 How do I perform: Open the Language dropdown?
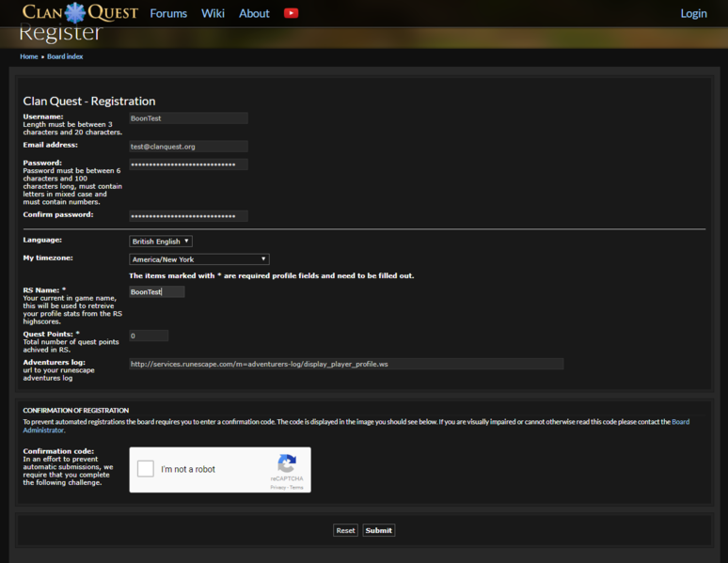[x=161, y=242]
